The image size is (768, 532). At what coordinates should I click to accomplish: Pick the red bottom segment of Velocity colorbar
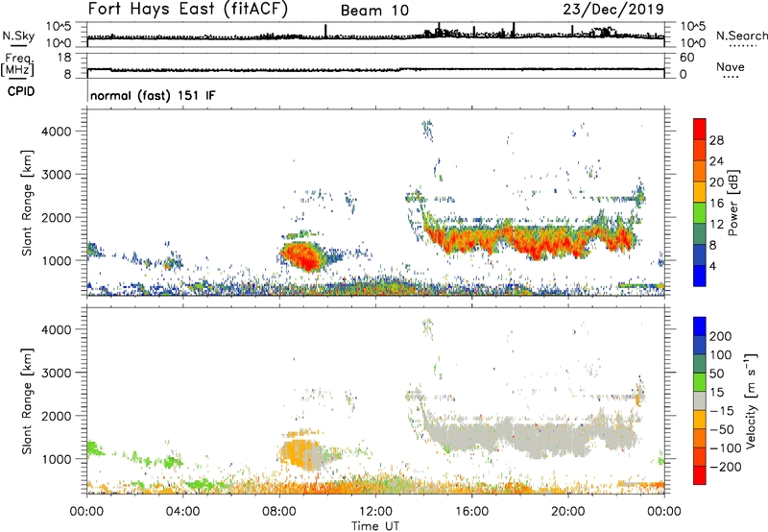pos(700,475)
